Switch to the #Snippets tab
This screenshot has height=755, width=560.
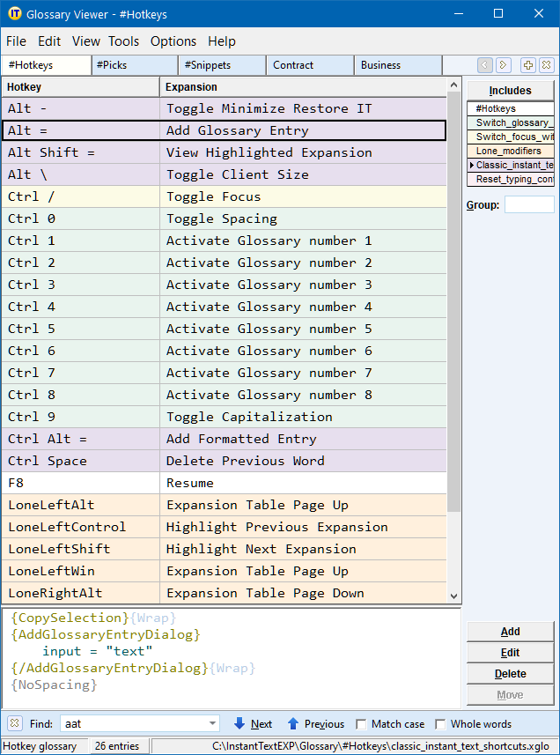click(223, 65)
